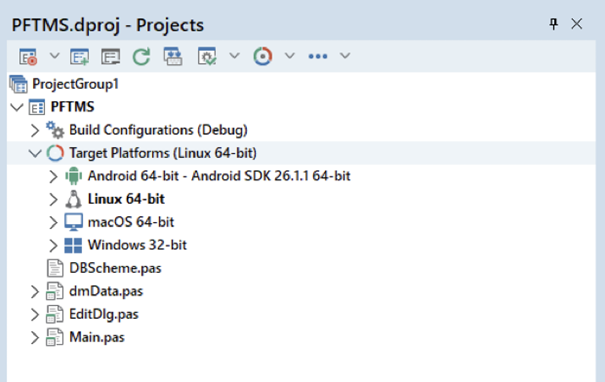This screenshot has width=605, height=382.
Task: Click the Build Configurations gears icon
Action: pos(55,130)
